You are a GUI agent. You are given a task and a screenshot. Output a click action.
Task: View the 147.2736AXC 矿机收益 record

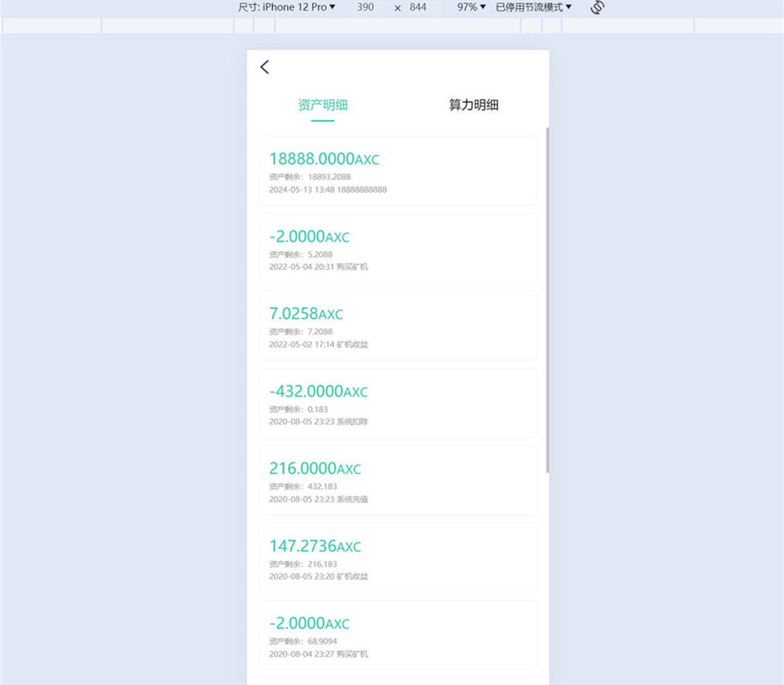click(x=398, y=558)
